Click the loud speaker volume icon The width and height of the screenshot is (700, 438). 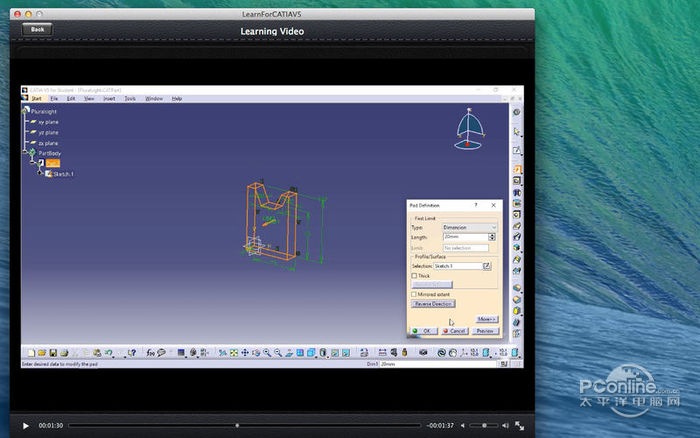pos(504,426)
